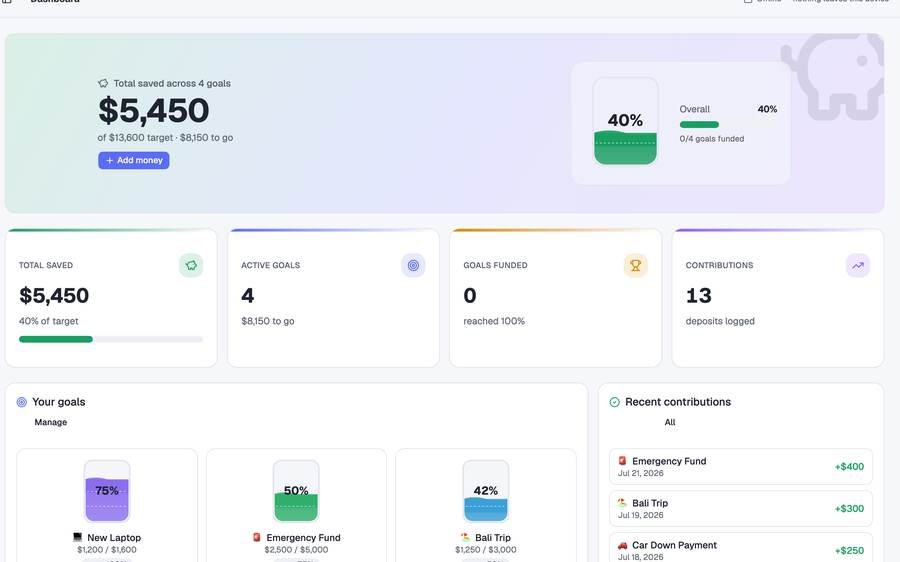
Task: Click the checkmark icon beside Recent contributions
Action: [x=614, y=402]
